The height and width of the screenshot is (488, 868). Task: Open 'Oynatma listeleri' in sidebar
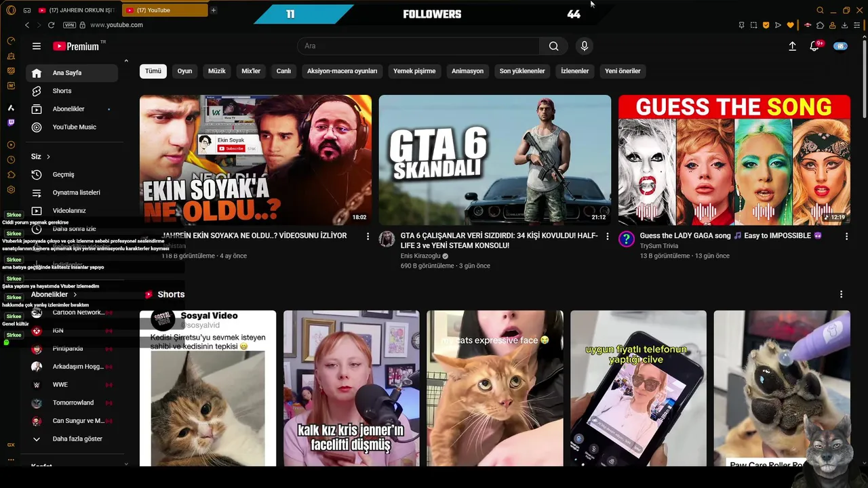point(73,192)
